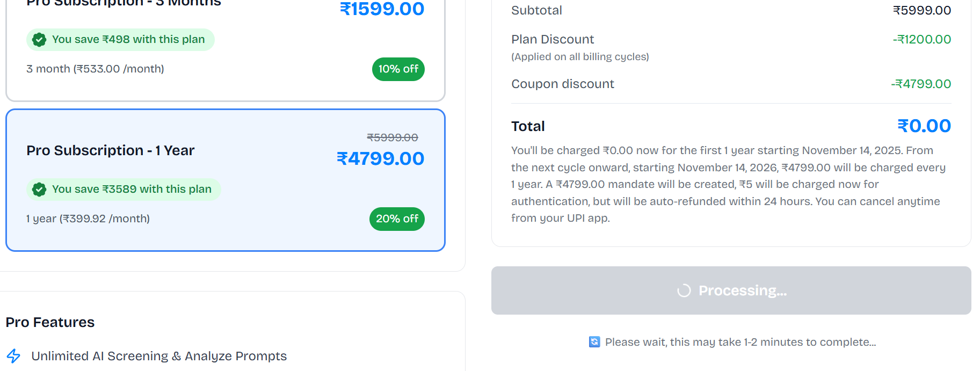The height and width of the screenshot is (371, 980).
Task: Click the struck-through ₹5999.00 original price
Action: pos(393,137)
